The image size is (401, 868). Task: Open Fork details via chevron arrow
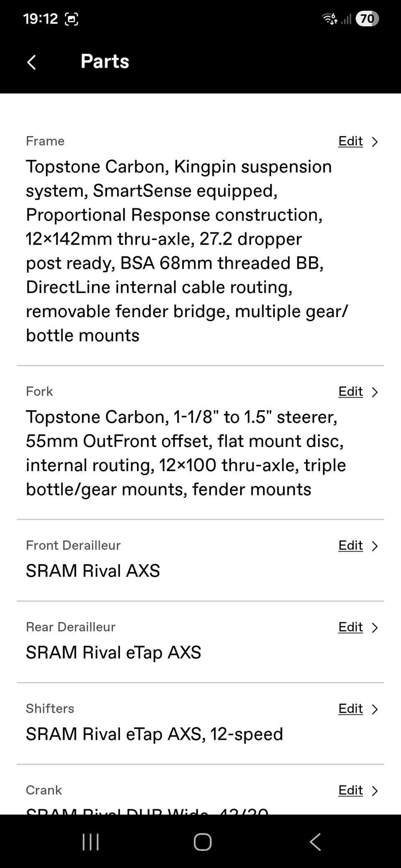click(x=375, y=392)
